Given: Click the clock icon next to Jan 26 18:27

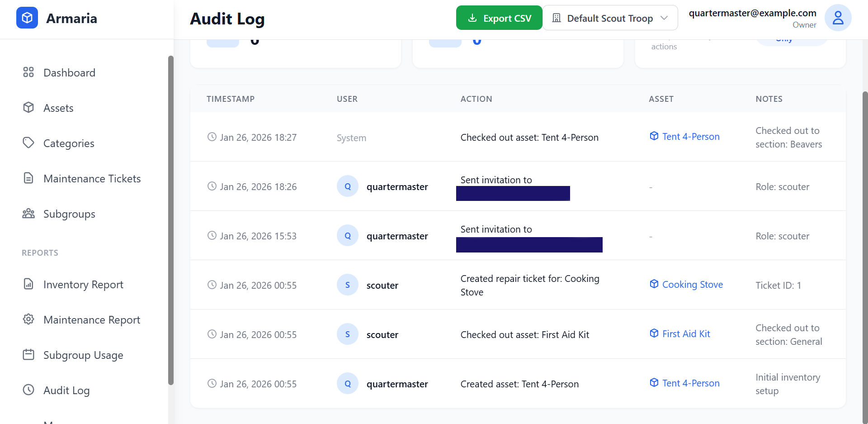Looking at the screenshot, I should point(212,137).
